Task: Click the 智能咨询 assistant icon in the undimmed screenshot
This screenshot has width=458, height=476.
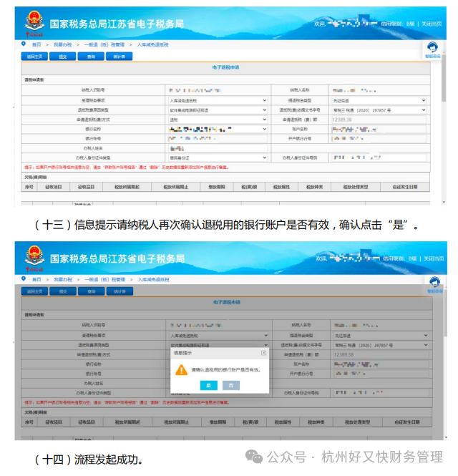Action: coord(432,48)
